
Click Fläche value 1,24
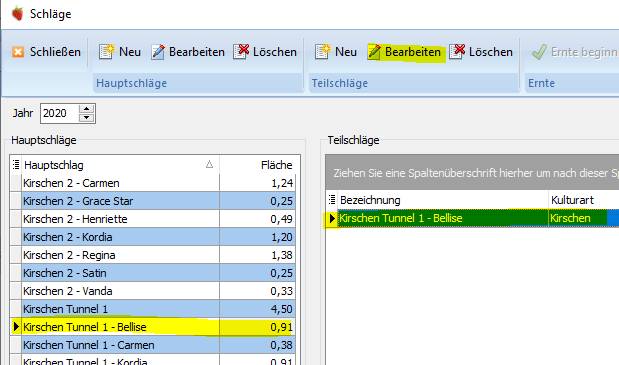[x=282, y=183]
